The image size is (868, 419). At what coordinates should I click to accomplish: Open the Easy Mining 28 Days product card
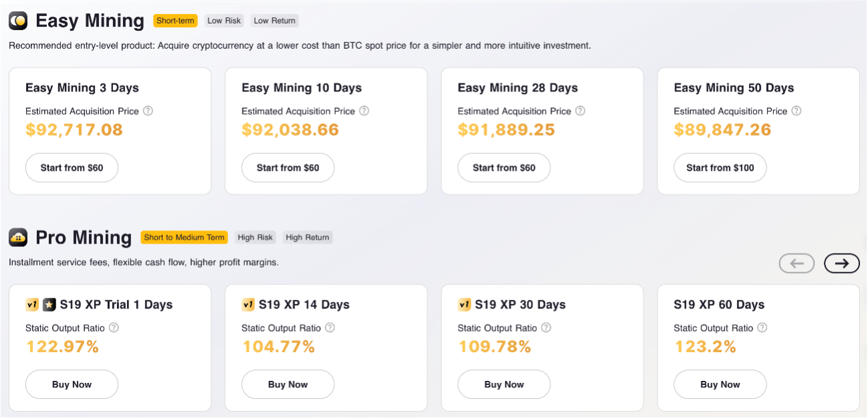542,131
